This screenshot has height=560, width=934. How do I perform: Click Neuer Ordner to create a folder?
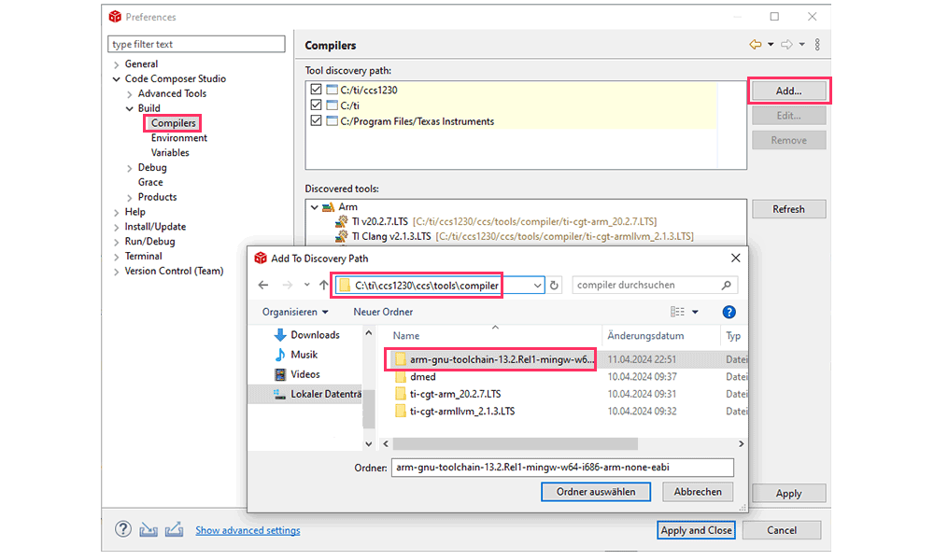[x=383, y=312]
